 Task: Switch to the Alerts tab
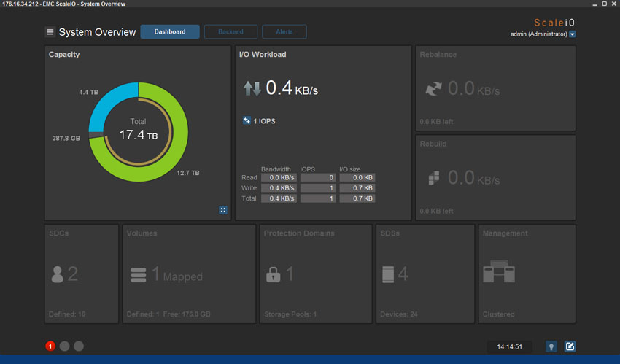click(284, 31)
